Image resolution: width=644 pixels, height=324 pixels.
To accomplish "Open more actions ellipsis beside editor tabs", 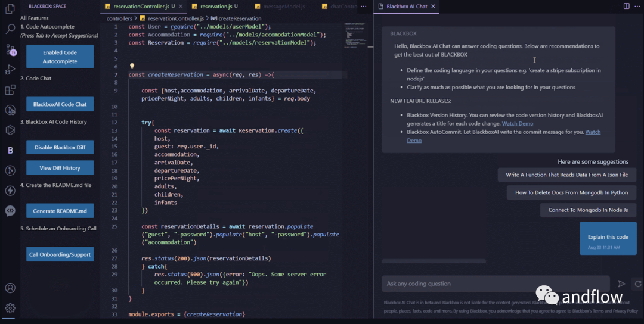I will 364,6.
